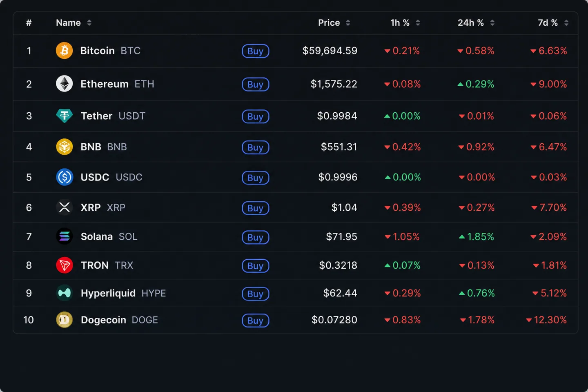This screenshot has height=392, width=588.
Task: Click the price $1,575.22
Action: tap(334, 84)
